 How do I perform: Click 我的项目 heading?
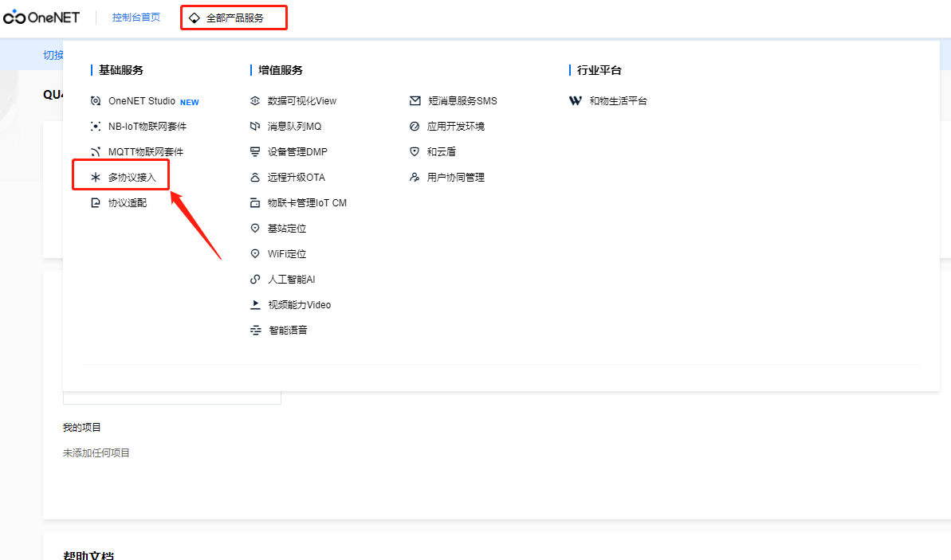pyautogui.click(x=82, y=428)
